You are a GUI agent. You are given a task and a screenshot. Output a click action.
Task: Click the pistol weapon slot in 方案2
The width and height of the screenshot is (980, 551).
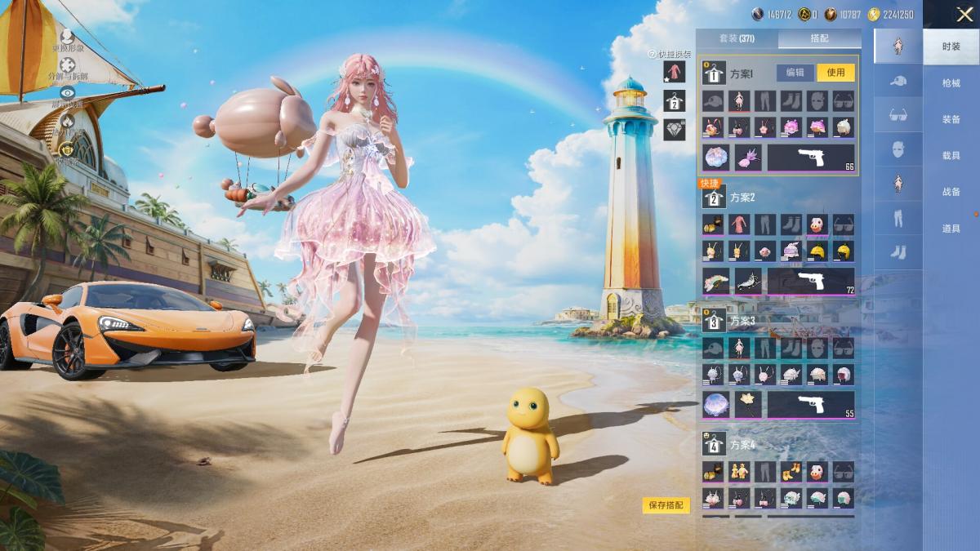(811, 282)
